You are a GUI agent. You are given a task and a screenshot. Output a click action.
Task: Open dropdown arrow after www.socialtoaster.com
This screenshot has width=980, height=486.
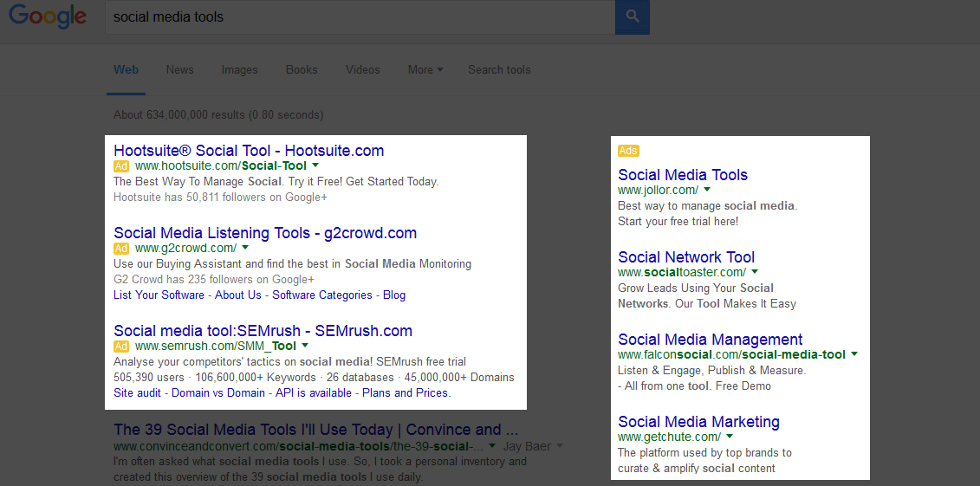point(755,272)
